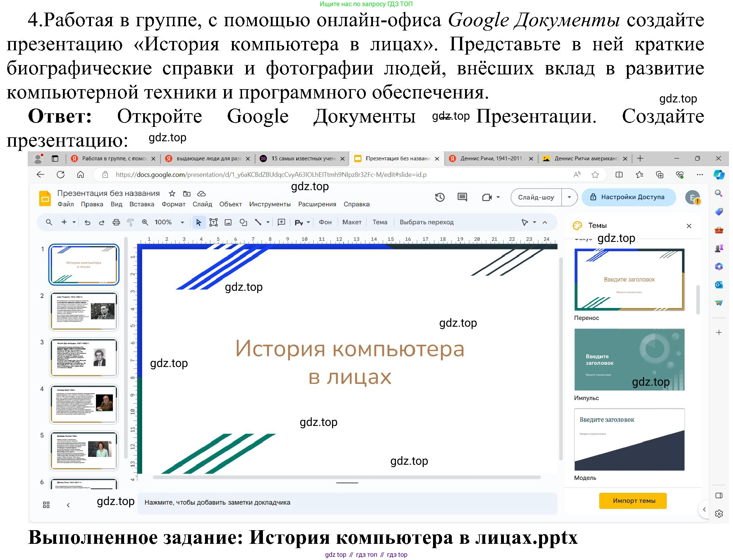The width and height of the screenshot is (733, 560).
Task: Collapse the toolbar with the up chevron
Action: click(545, 222)
